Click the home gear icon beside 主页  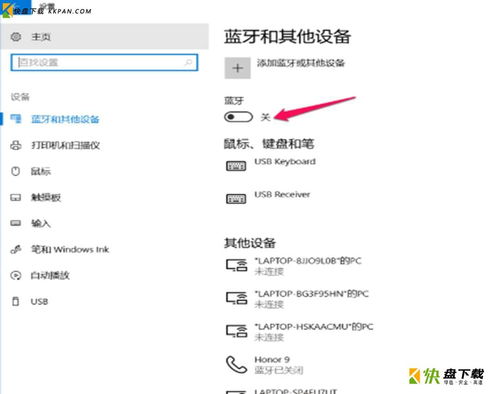click(16, 37)
